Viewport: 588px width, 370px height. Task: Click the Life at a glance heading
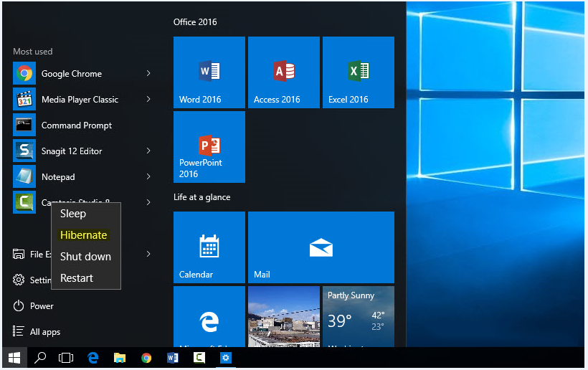click(x=201, y=197)
